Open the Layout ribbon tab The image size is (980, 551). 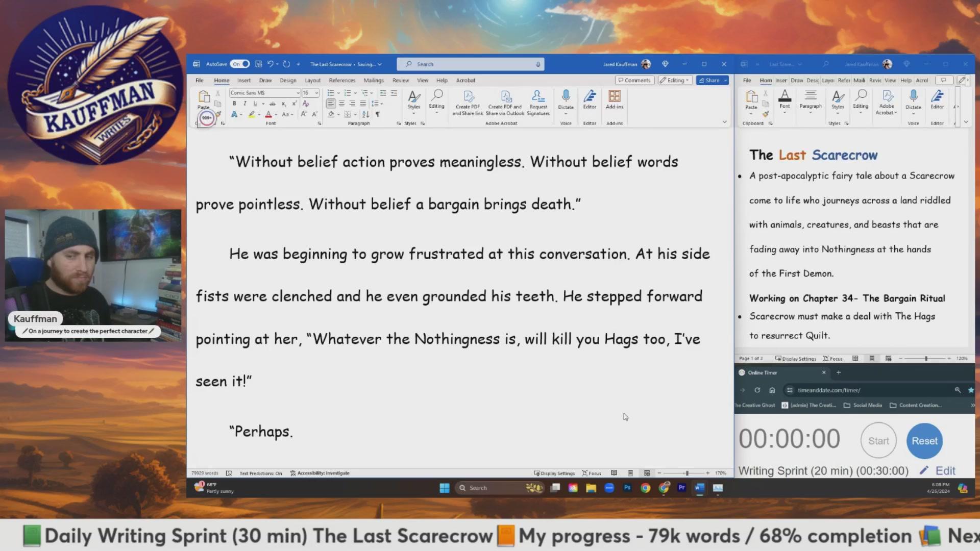(312, 80)
